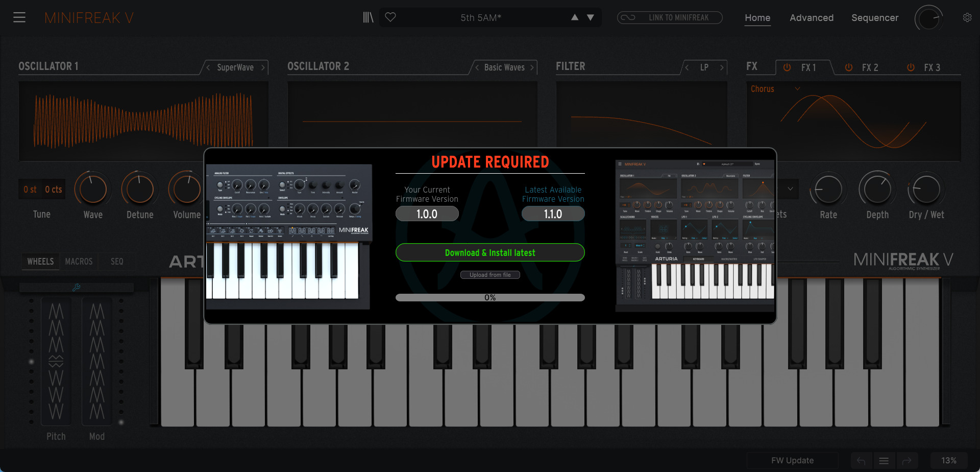Open wheel settings wrench icon
Image resolution: width=980 pixels, height=472 pixels.
click(77, 288)
